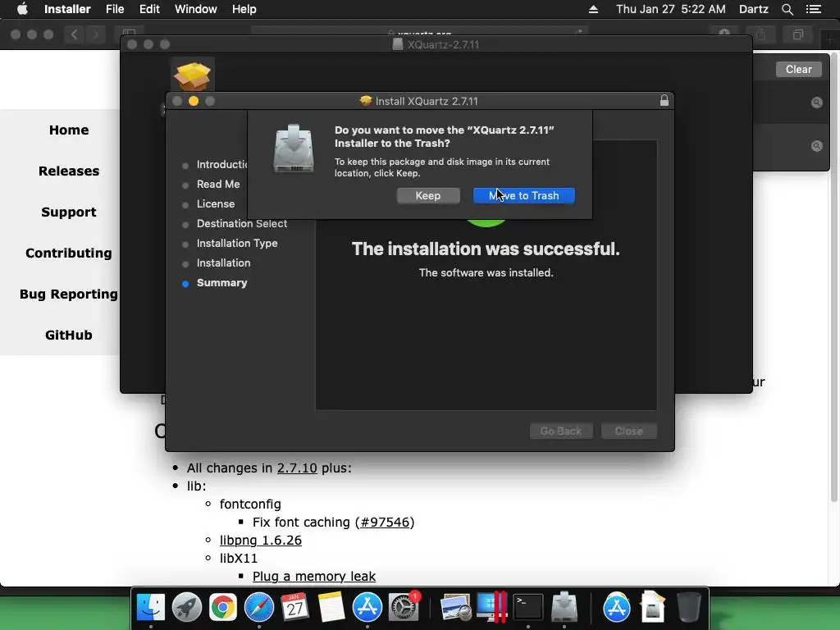The height and width of the screenshot is (630, 840).
Task: Click the Read Me step in installer sidebar
Action: 218,185
